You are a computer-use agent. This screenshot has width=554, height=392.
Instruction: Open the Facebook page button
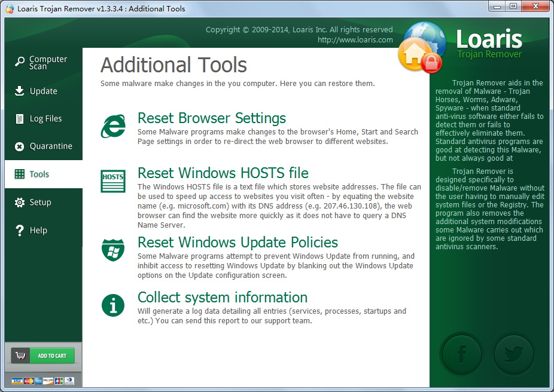point(461,354)
